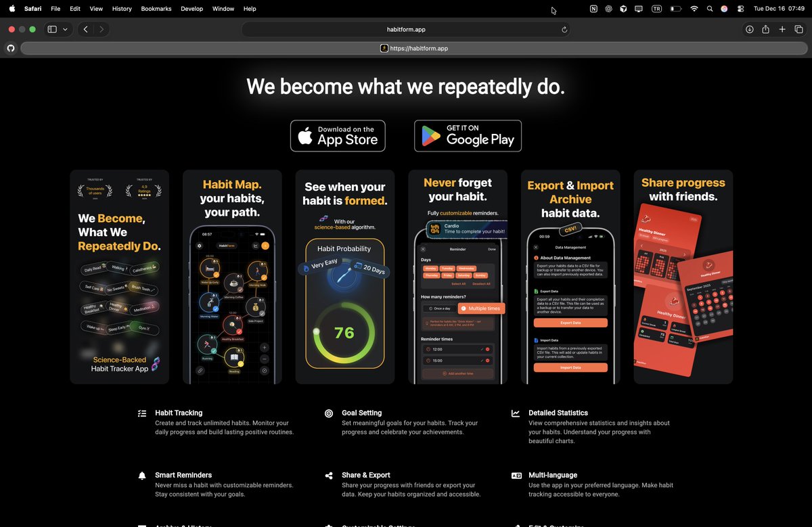Click the Export Data button in screenshot
This screenshot has width=812, height=527.
click(570, 323)
